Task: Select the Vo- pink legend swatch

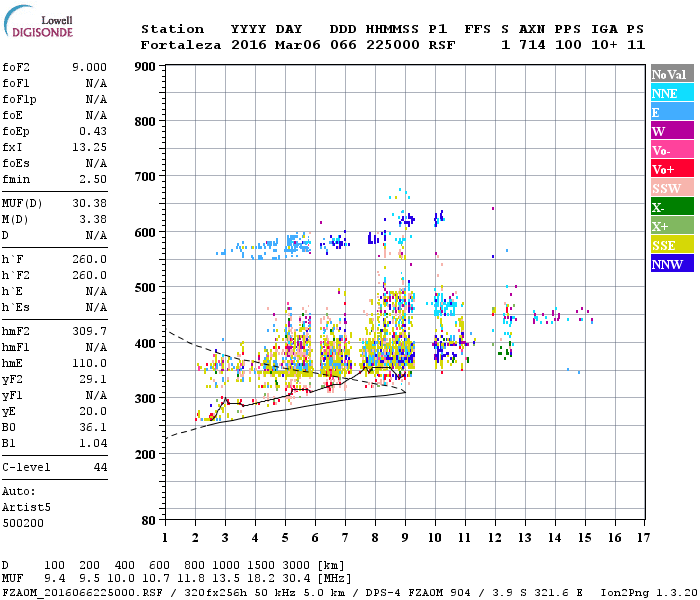Action: (672, 150)
